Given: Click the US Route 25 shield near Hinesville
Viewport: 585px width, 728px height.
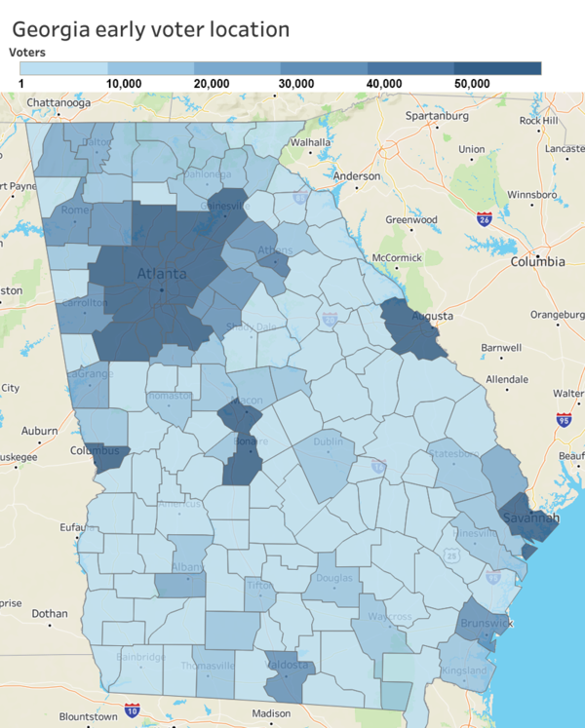Looking at the screenshot, I should (x=450, y=556).
